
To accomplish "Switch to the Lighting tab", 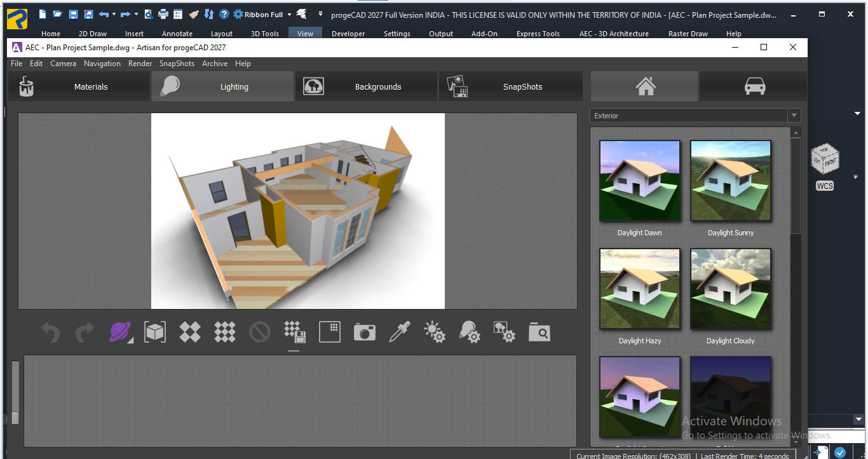I will (x=222, y=86).
